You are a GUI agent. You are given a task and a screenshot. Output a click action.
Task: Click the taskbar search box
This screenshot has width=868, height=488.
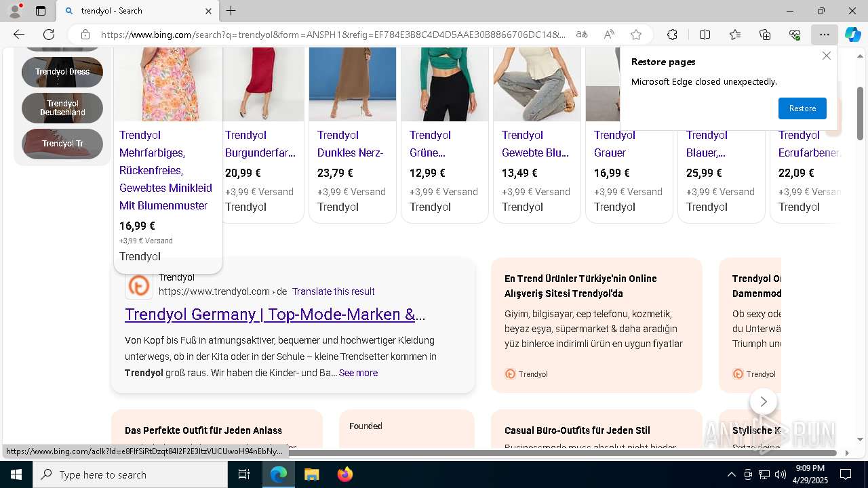(x=130, y=474)
